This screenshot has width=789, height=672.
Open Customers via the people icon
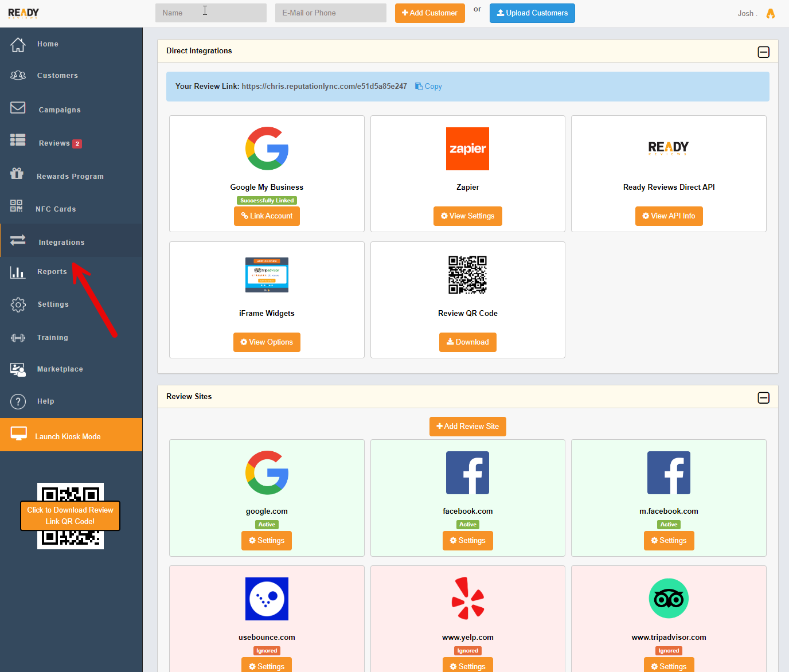(x=18, y=75)
